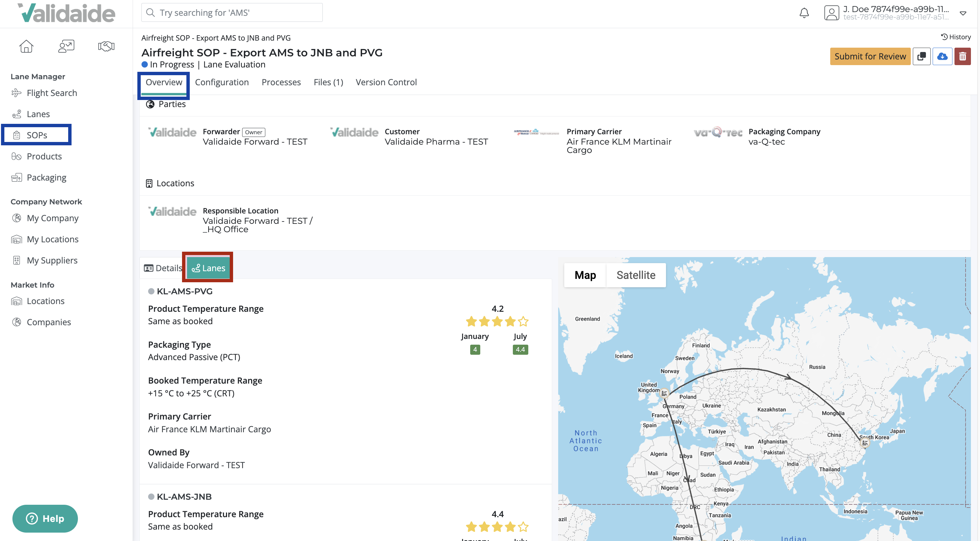This screenshot has height=541, width=980.
Task: Select SOPs in the sidebar
Action: point(37,135)
